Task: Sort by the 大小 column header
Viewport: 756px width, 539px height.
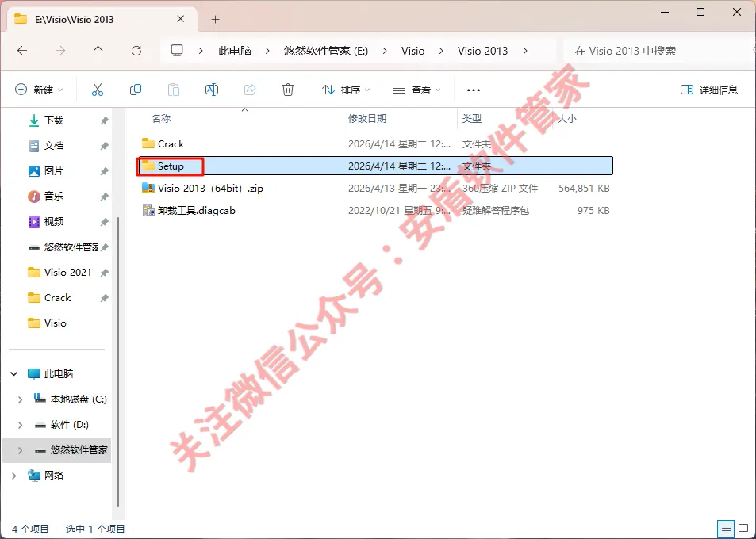Action: pyautogui.click(x=566, y=118)
